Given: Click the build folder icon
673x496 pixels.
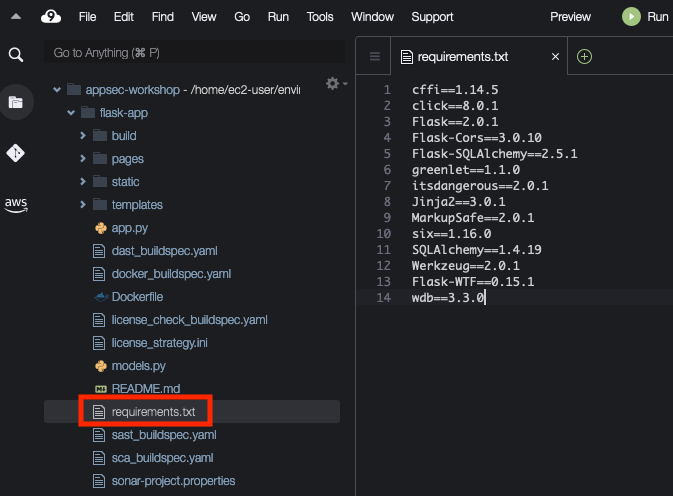Looking at the screenshot, I should 100,136.
